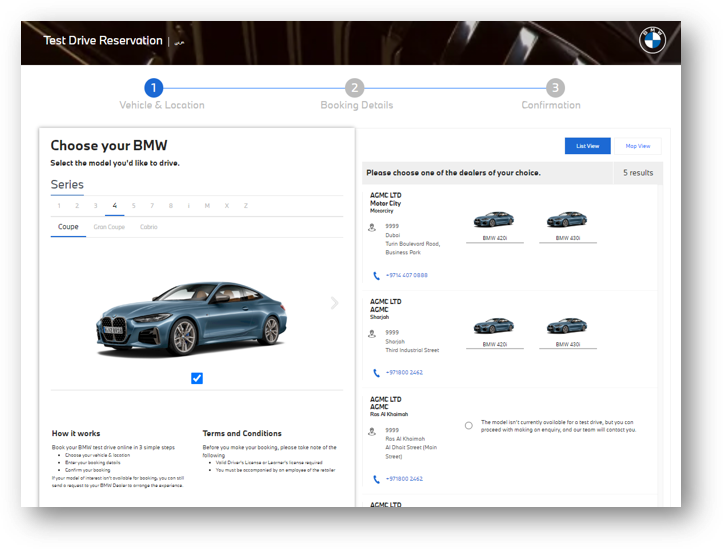The height and width of the screenshot is (549, 723).
Task: Choose BMW 430i at Sharjah dealer
Action: coord(568,332)
